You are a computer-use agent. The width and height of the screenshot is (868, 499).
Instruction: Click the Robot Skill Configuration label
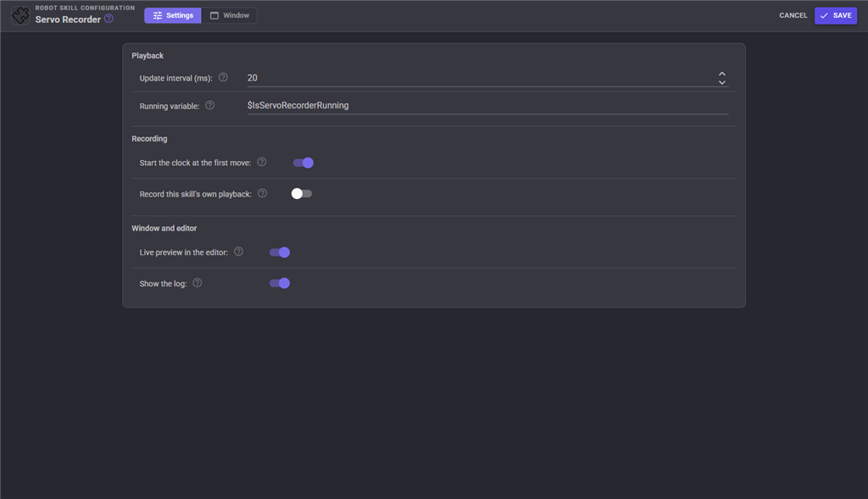pos(86,8)
